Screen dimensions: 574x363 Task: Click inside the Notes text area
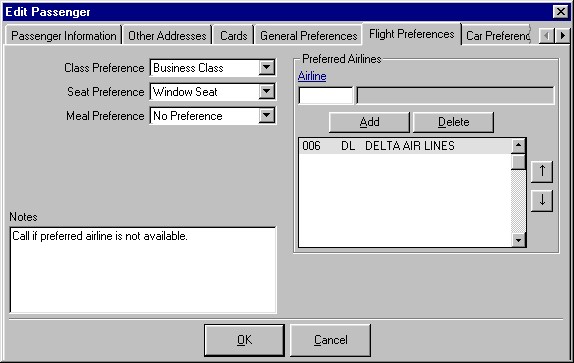tap(143, 270)
